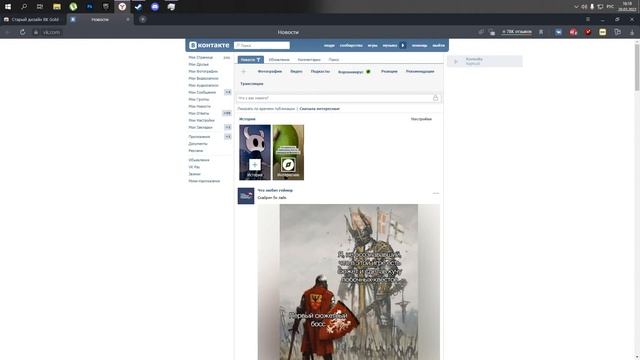This screenshot has width=640, height=360.
Task: Focus the VK search field
Action: pyautogui.click(x=262, y=45)
